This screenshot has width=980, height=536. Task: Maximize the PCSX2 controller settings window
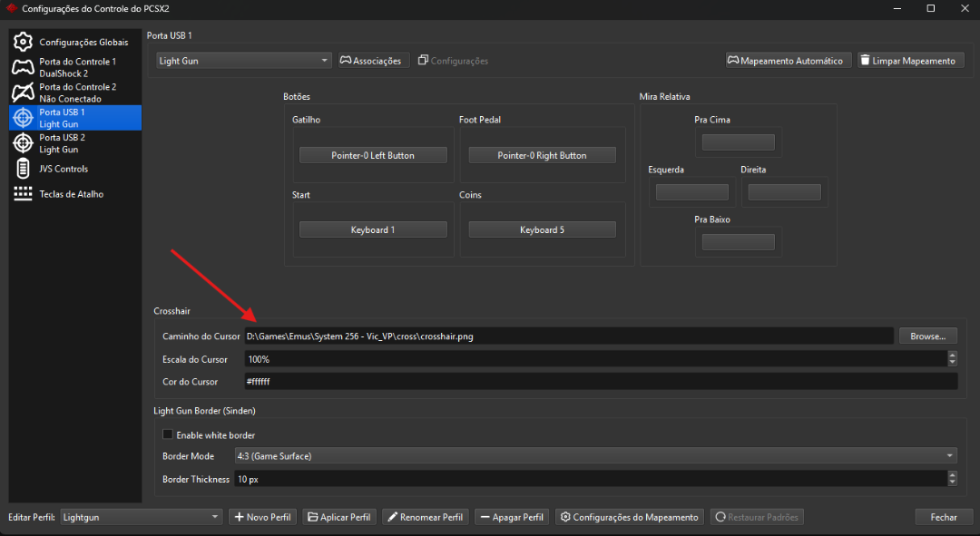(931, 8)
